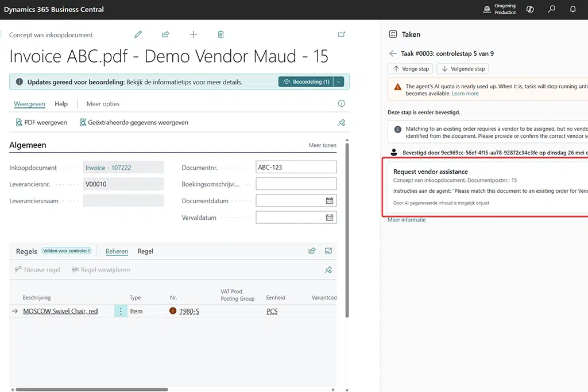
Task: Open the page in a new window
Action: pyautogui.click(x=341, y=34)
